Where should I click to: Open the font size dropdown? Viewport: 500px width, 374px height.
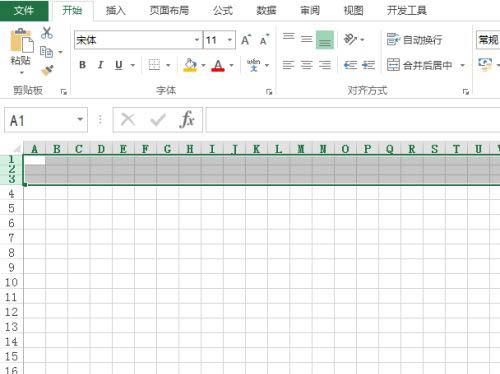230,40
